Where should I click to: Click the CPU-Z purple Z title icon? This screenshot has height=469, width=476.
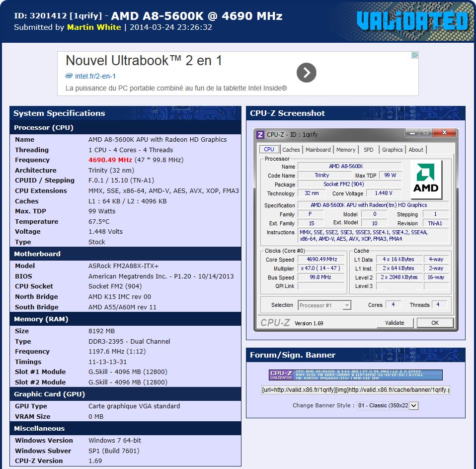click(x=260, y=134)
